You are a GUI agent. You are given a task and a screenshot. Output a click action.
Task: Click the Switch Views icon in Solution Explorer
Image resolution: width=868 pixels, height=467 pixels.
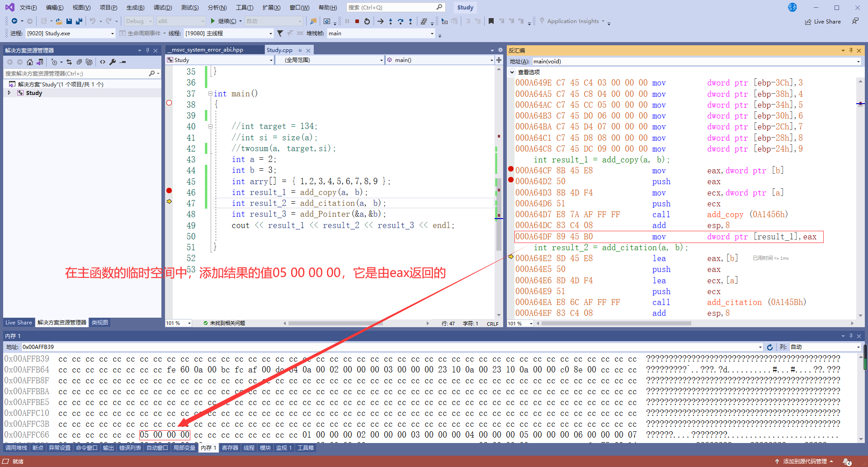[40, 62]
